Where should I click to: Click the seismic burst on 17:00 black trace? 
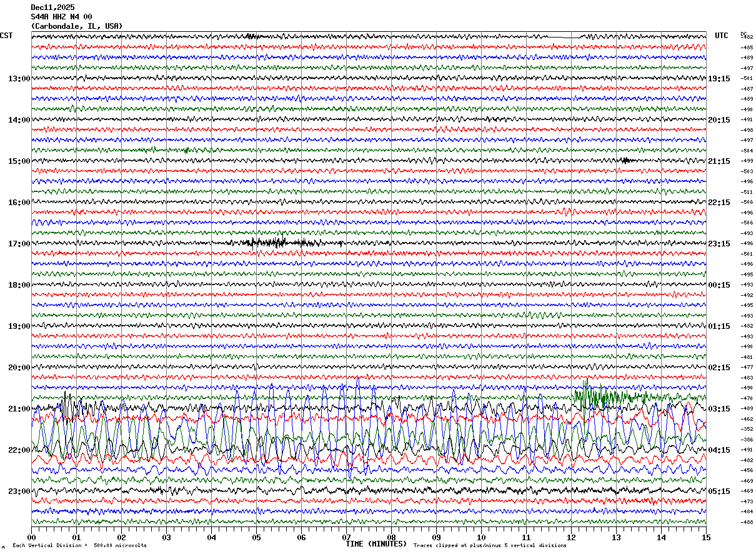pyautogui.click(x=269, y=243)
